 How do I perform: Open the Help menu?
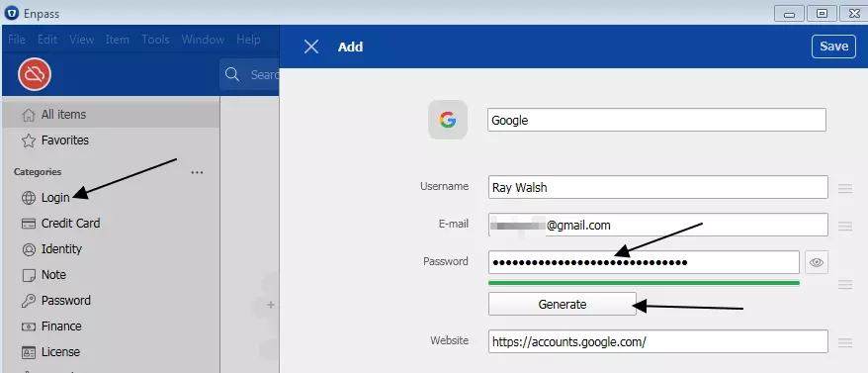[248, 40]
